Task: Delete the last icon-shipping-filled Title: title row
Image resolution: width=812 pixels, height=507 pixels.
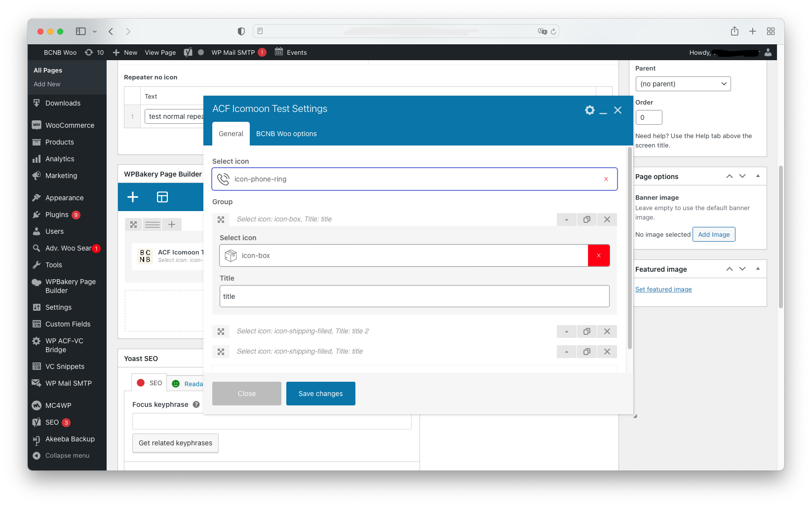Action: (607, 352)
